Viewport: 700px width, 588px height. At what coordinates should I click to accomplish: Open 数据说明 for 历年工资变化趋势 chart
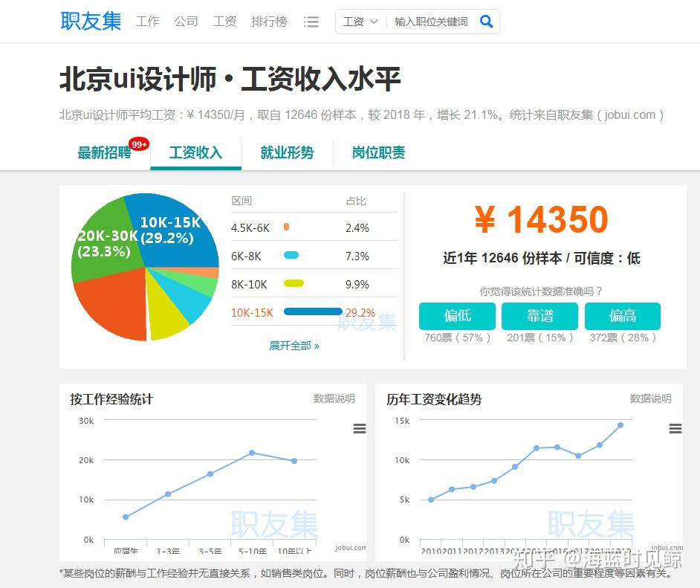(650, 398)
